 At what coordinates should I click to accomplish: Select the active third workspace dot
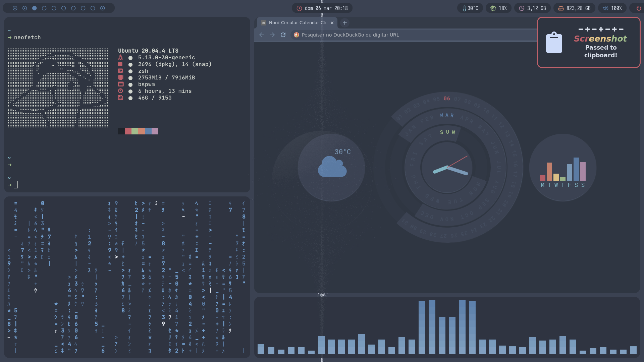click(x=34, y=8)
